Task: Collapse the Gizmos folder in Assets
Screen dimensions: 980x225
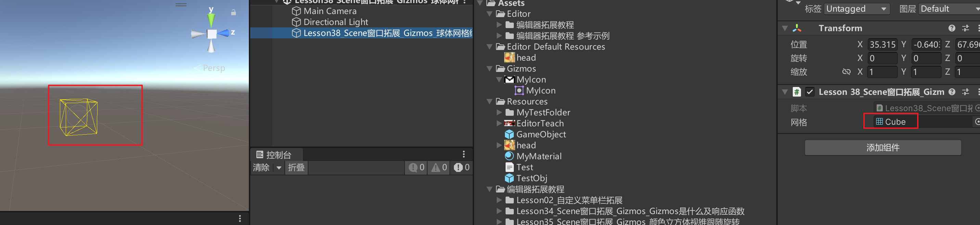Action: (489, 69)
